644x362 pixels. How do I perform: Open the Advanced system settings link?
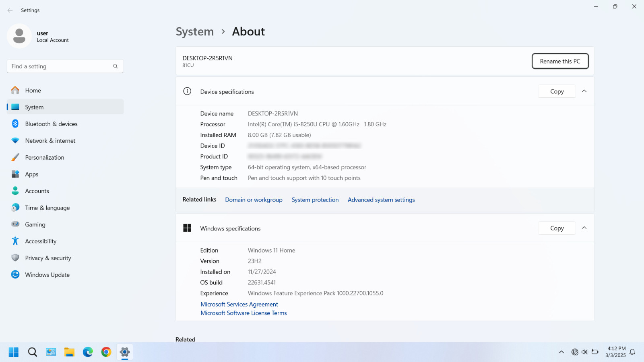381,200
